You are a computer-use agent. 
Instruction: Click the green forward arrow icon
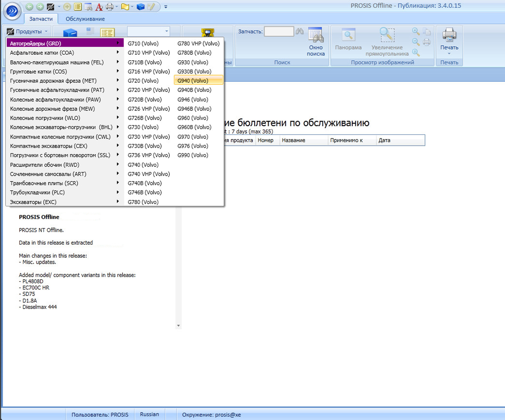pos(40,7)
